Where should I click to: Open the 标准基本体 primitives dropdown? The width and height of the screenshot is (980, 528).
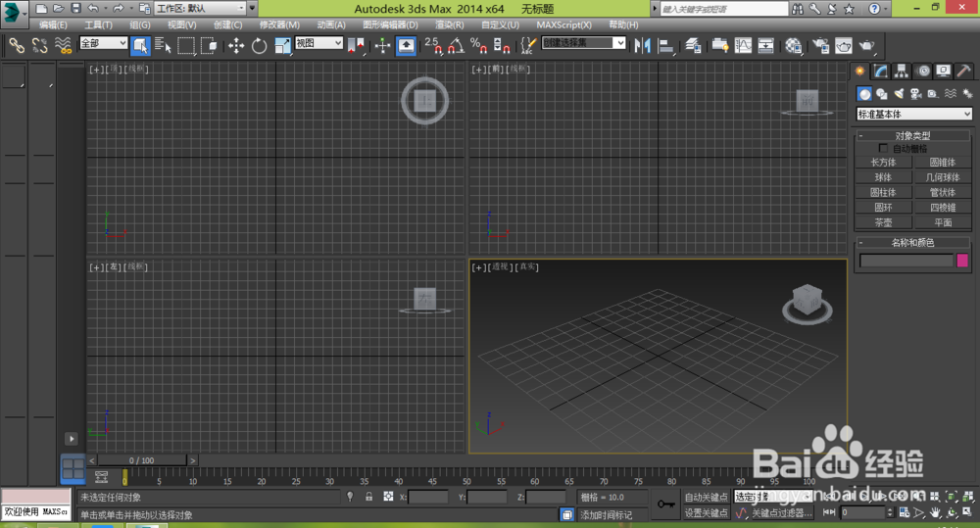pyautogui.click(x=913, y=115)
